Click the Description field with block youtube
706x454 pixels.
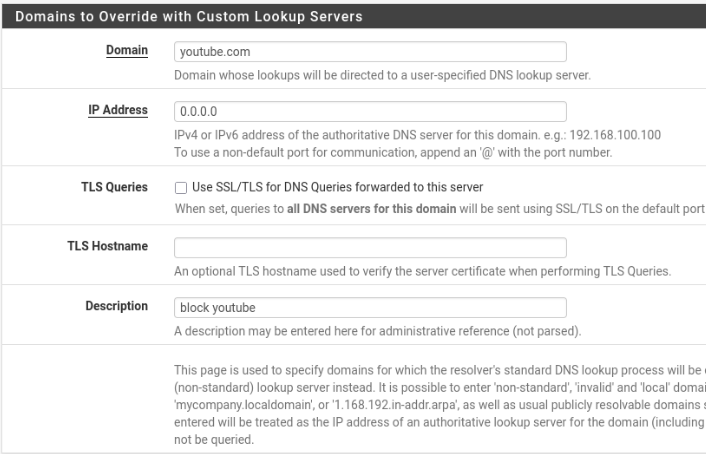coord(370,308)
